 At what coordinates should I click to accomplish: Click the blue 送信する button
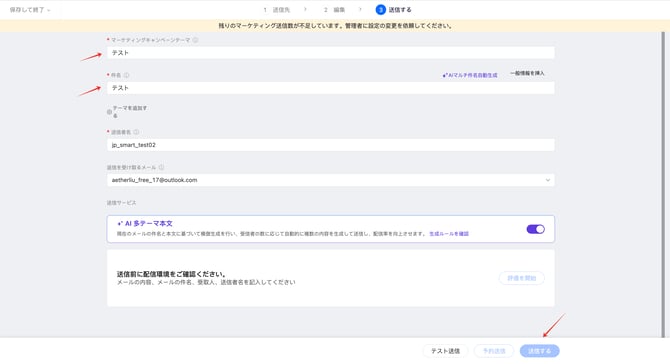coord(540,351)
